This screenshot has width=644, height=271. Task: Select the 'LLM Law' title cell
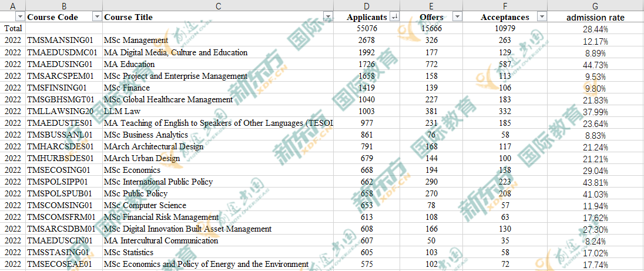point(218,111)
